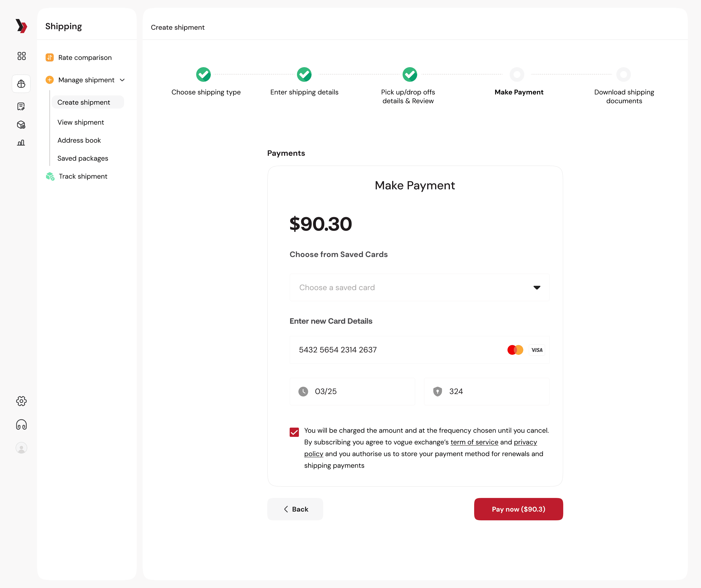Open analytics bar chart icon

(x=21, y=143)
